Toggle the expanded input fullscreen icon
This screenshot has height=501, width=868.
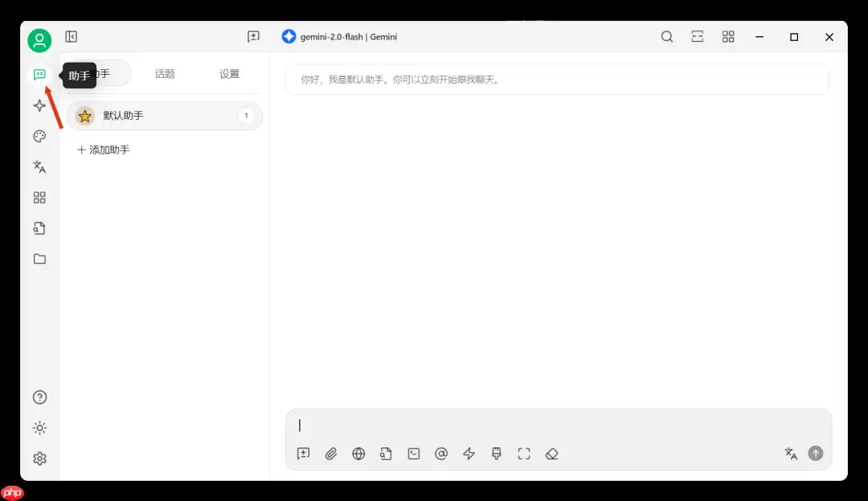coord(524,454)
